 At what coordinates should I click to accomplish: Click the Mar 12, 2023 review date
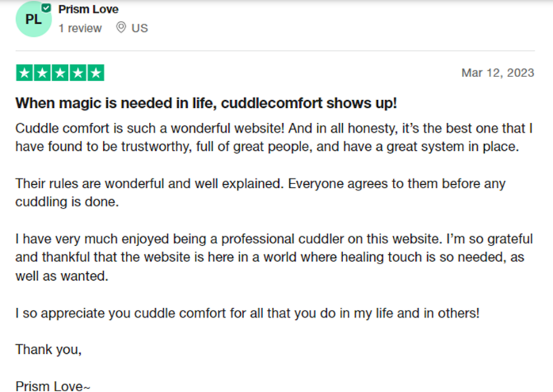click(497, 72)
